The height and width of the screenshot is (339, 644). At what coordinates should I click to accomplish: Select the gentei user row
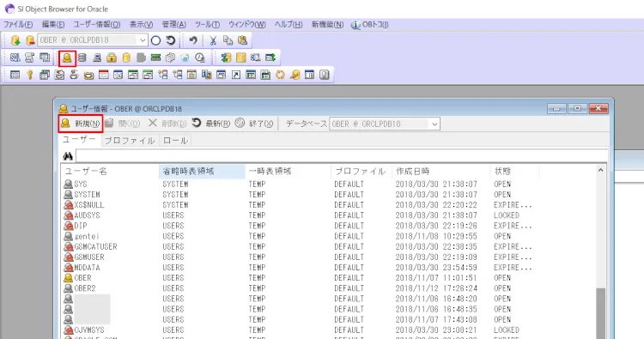pyautogui.click(x=329, y=236)
